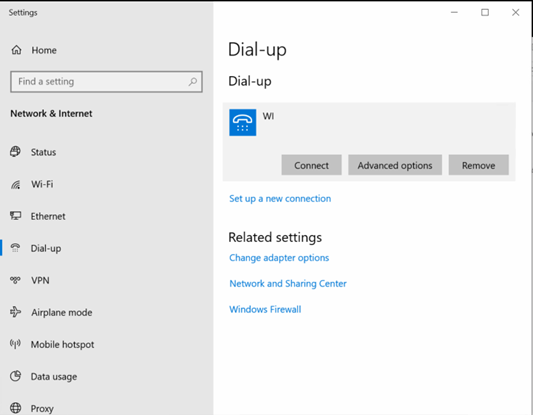The width and height of the screenshot is (533, 415).
Task: Click the Wi-Fi signal icon
Action: [15, 184]
